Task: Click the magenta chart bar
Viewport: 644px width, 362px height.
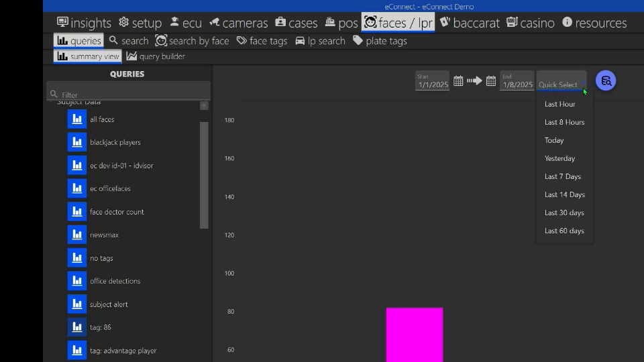Action: [415, 335]
